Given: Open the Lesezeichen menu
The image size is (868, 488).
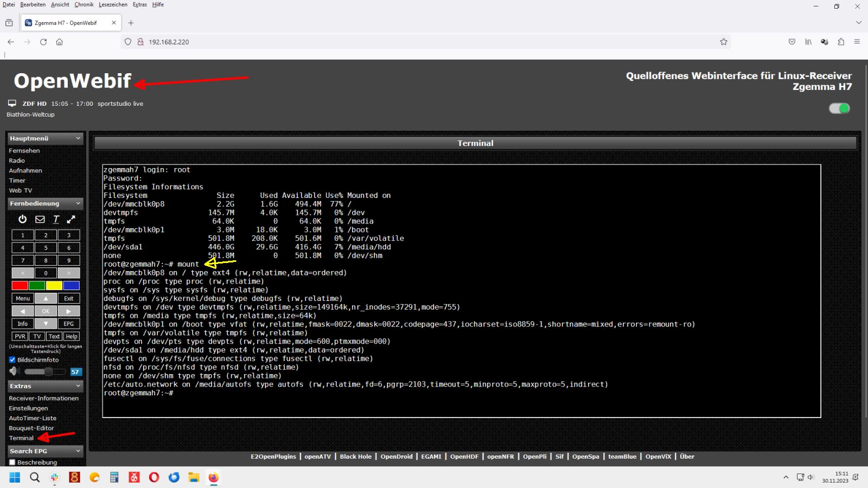Looking at the screenshot, I should [x=113, y=4].
